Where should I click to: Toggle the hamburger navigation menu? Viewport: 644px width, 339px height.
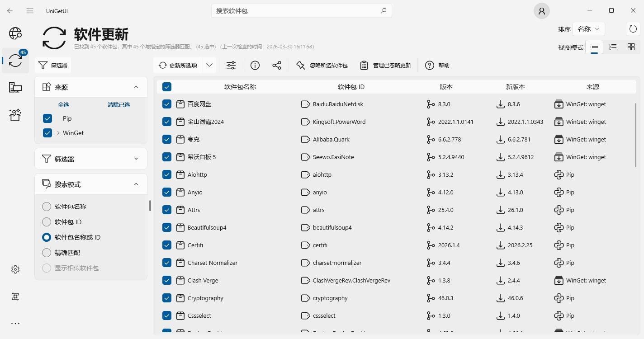point(30,11)
